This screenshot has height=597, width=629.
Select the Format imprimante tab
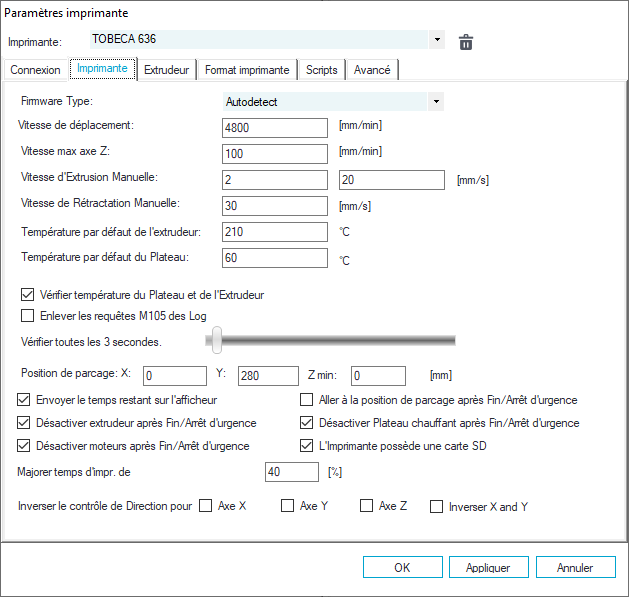point(247,70)
